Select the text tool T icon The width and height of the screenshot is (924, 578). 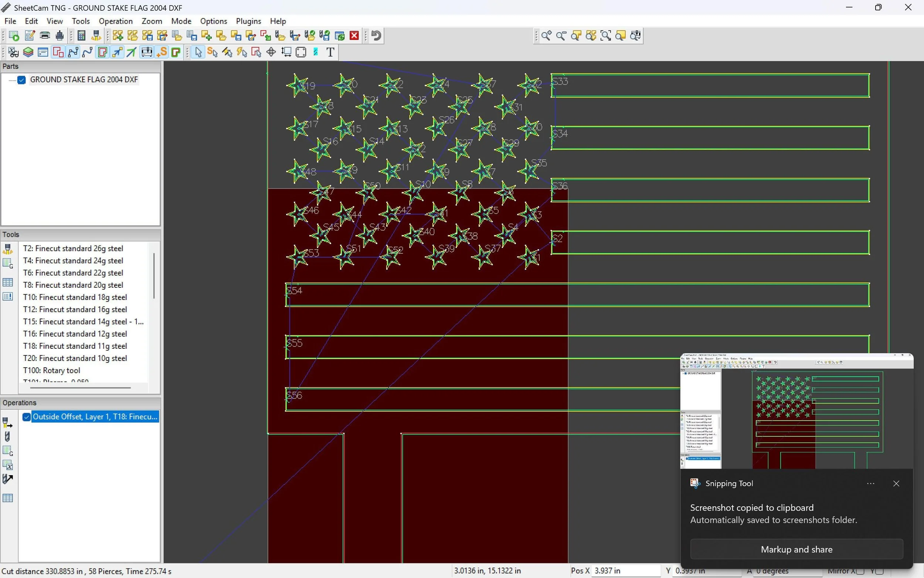[x=330, y=52]
